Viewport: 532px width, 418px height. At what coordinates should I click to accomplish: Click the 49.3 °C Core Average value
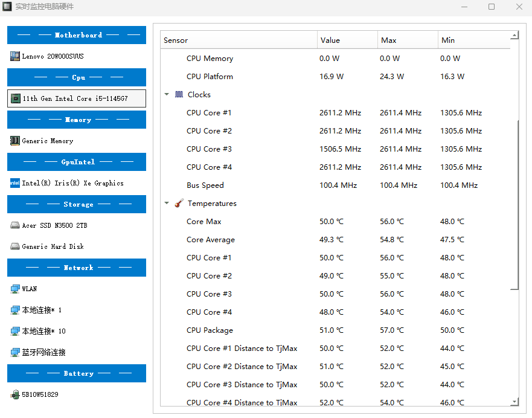tap(331, 240)
